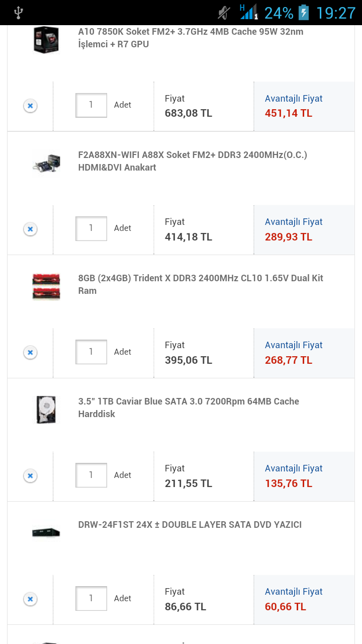Viewport: 362px width, 644px height.
Task: Delete the Trident X RAM item
Action: [x=30, y=352]
